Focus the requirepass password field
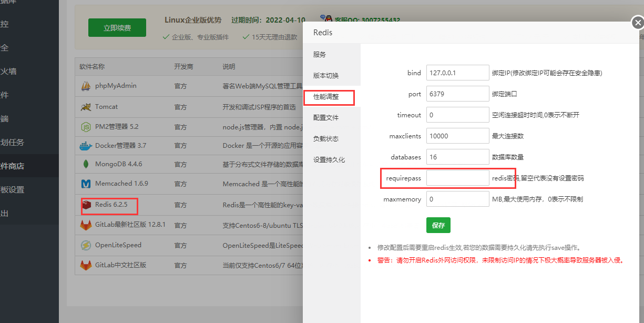 coord(457,178)
